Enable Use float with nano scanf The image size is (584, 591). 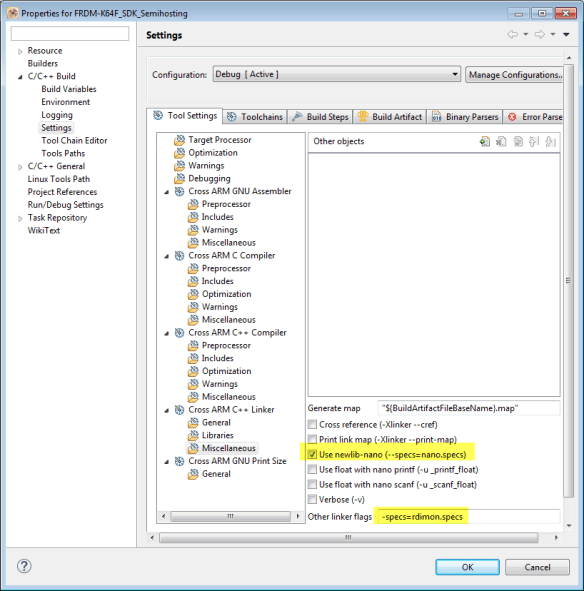pos(312,484)
